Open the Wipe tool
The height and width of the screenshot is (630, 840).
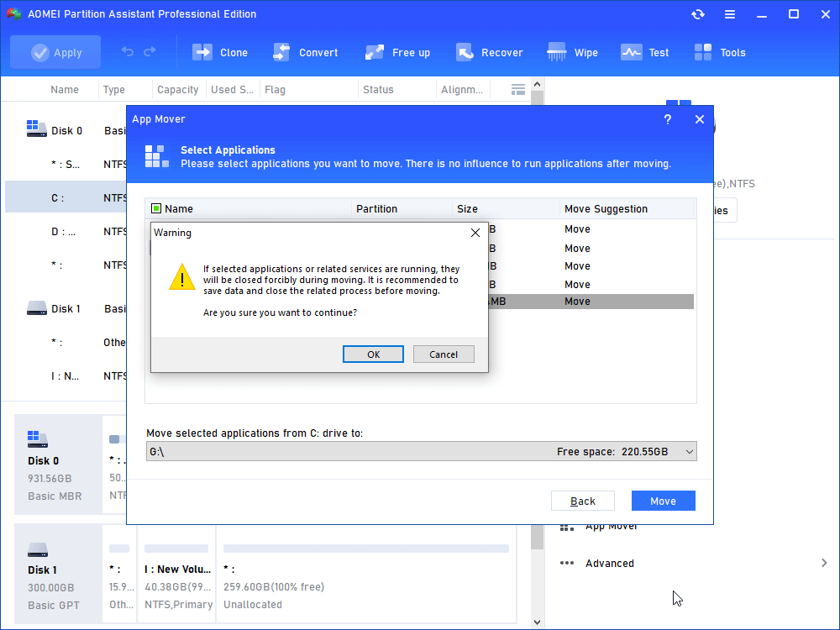[x=556, y=52]
